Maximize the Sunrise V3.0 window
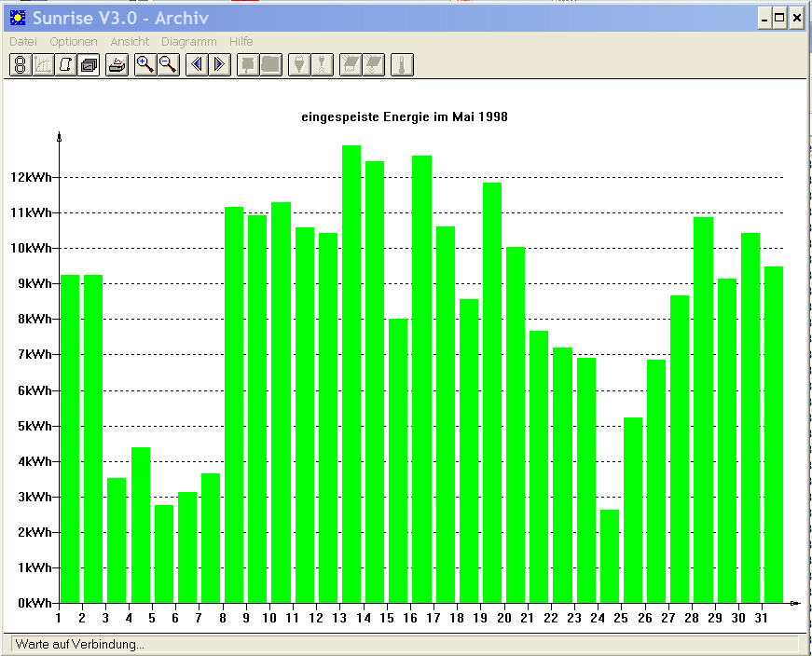Image resolution: width=812 pixels, height=656 pixels. (x=780, y=19)
